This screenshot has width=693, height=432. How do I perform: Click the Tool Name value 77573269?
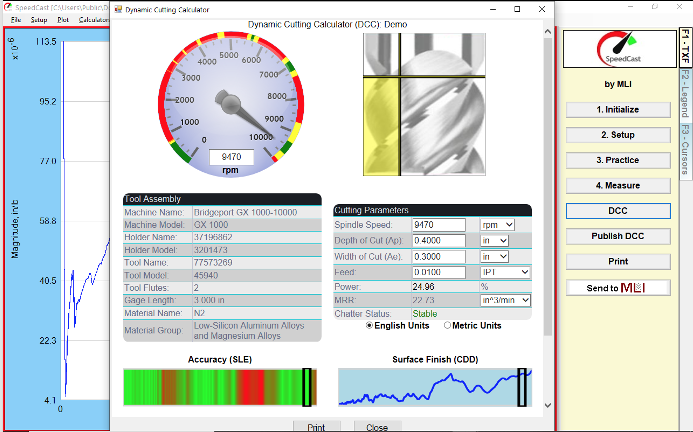213,263
